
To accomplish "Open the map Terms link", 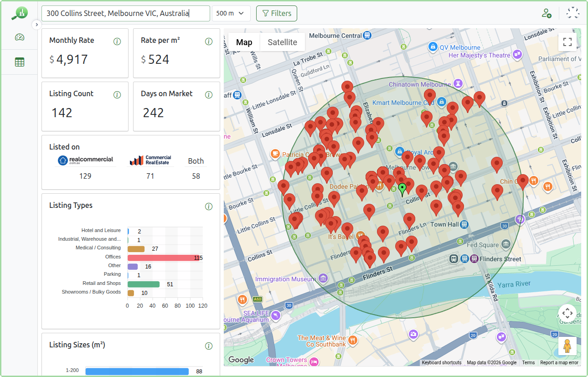I will [x=528, y=363].
